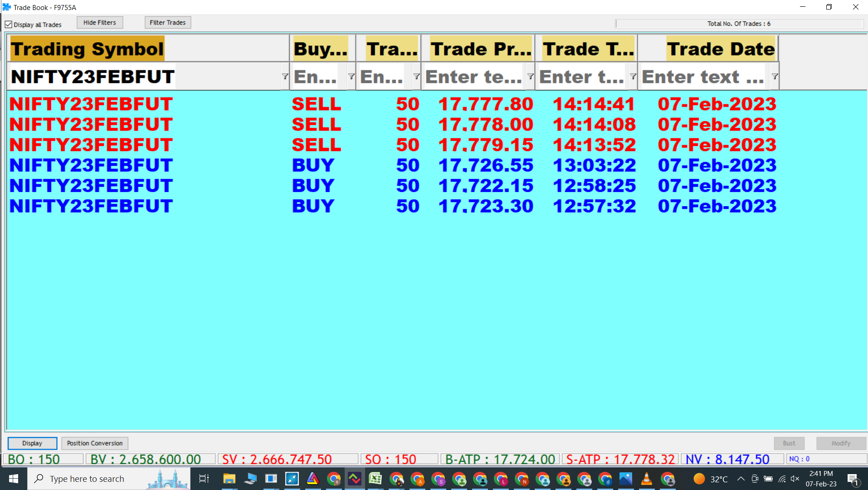Click the S-ATP : 17,778.32 status entry
This screenshot has width=868, height=490.
pos(620,459)
